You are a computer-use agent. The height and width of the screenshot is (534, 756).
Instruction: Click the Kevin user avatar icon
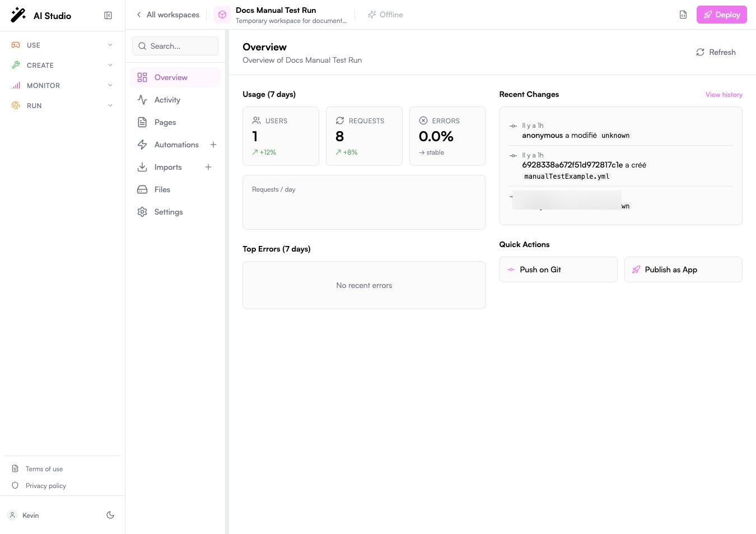(12, 515)
